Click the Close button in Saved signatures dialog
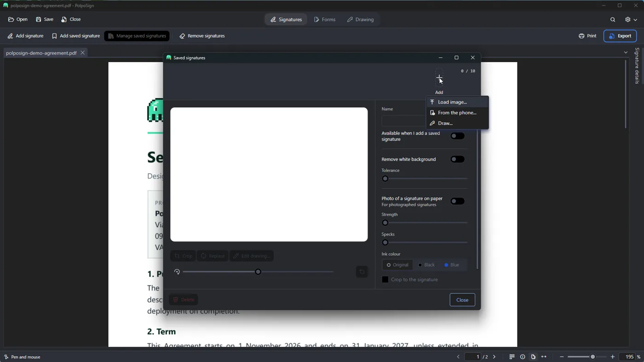This screenshot has height=362, width=644. 462,300
